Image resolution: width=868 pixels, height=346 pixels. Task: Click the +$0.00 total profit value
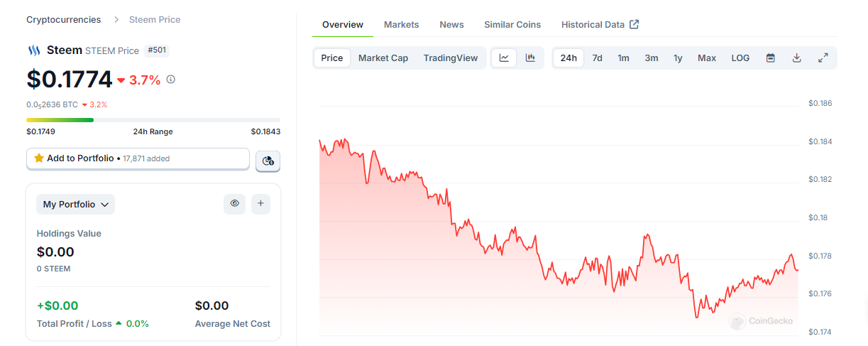[57, 306]
